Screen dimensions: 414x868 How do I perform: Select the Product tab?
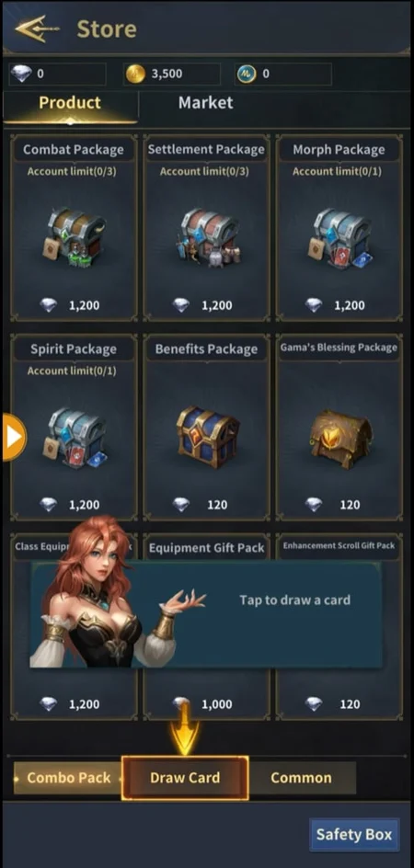[70, 103]
